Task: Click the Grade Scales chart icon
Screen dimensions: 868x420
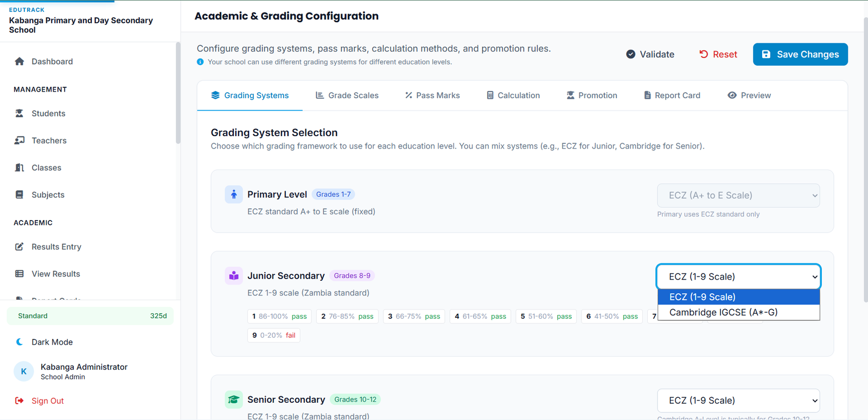Action: [x=320, y=95]
